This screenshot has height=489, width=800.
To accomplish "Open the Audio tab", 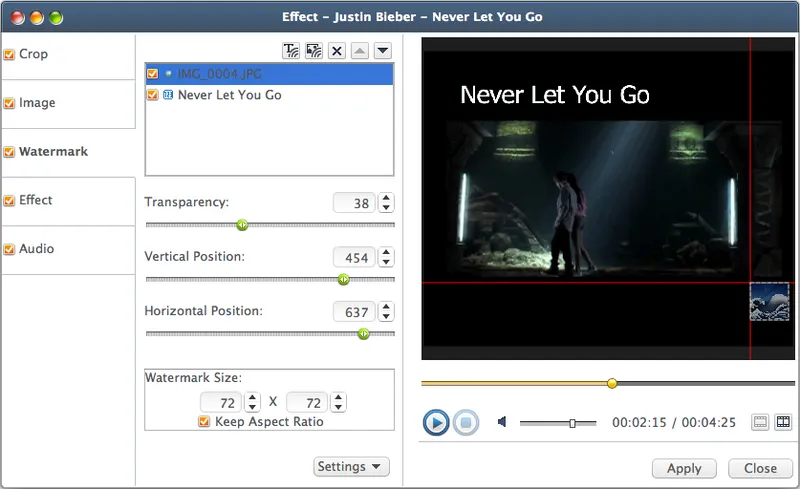I will click(x=68, y=249).
